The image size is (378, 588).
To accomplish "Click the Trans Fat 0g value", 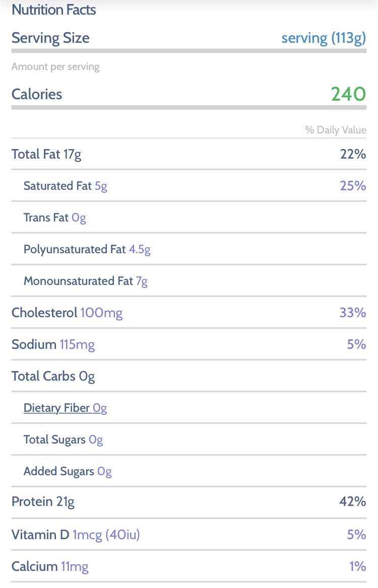I will [x=79, y=218].
